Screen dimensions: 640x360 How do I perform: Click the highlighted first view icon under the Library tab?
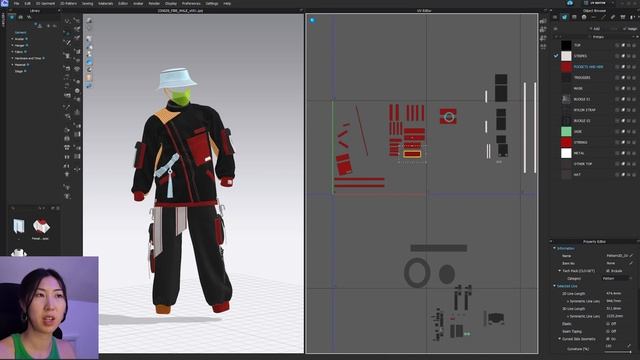pos(12,17)
